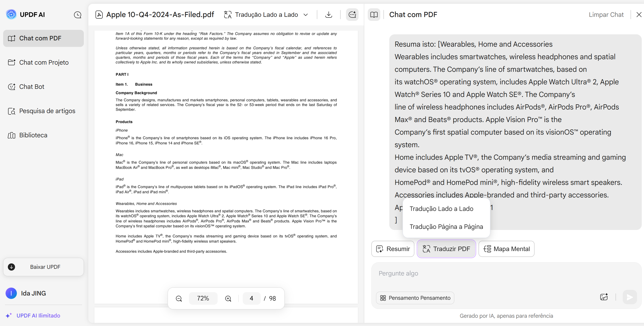Click Limpar Chat to clear conversation
This screenshot has width=644, height=326.
606,15
